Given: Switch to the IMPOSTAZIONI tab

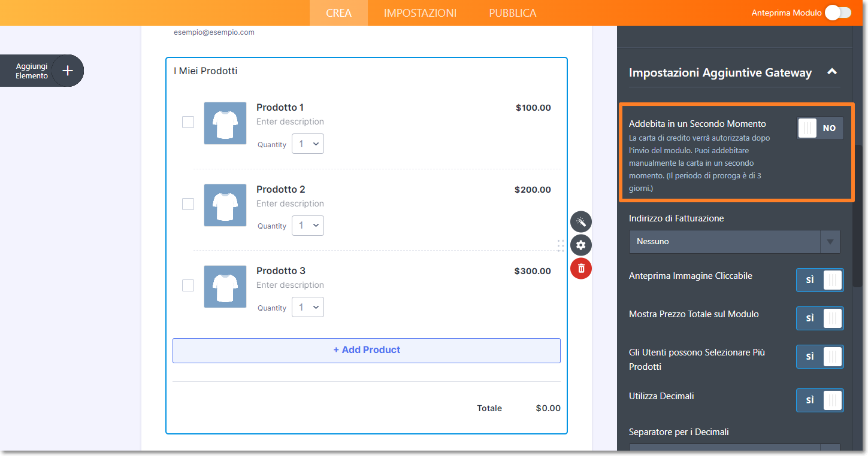Looking at the screenshot, I should pyautogui.click(x=421, y=13).
